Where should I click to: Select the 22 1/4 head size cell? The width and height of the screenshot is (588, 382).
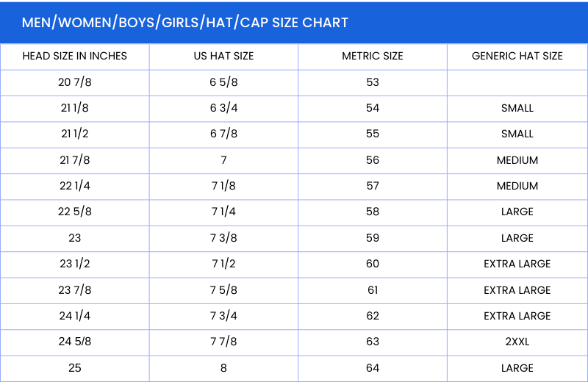(75, 186)
